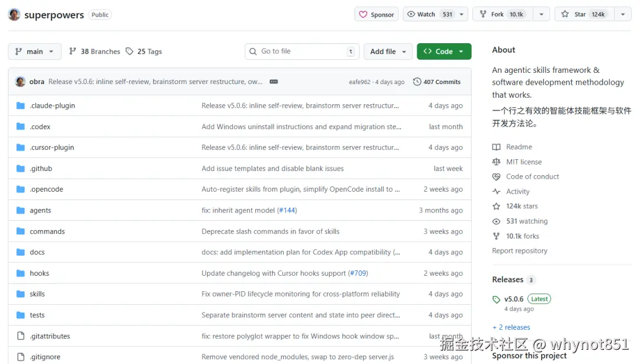Click the .gitattributes file icon
640x364 pixels.
pyautogui.click(x=20, y=336)
